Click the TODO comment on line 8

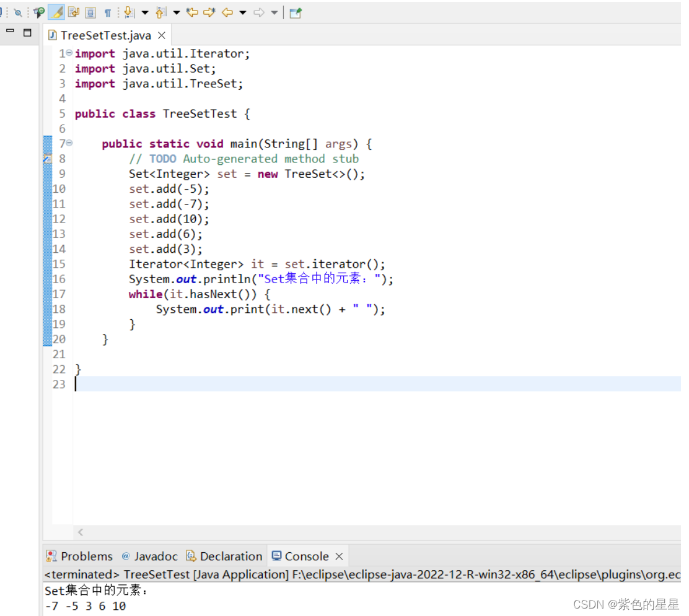(244, 159)
